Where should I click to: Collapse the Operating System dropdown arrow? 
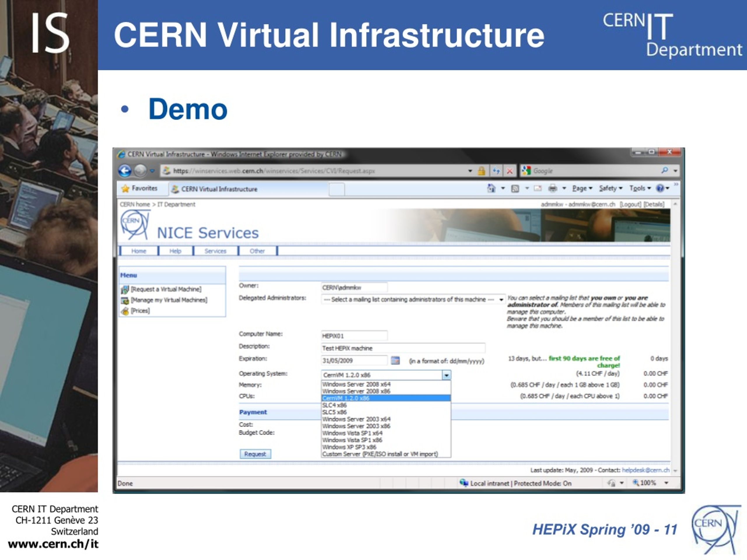[x=446, y=375]
